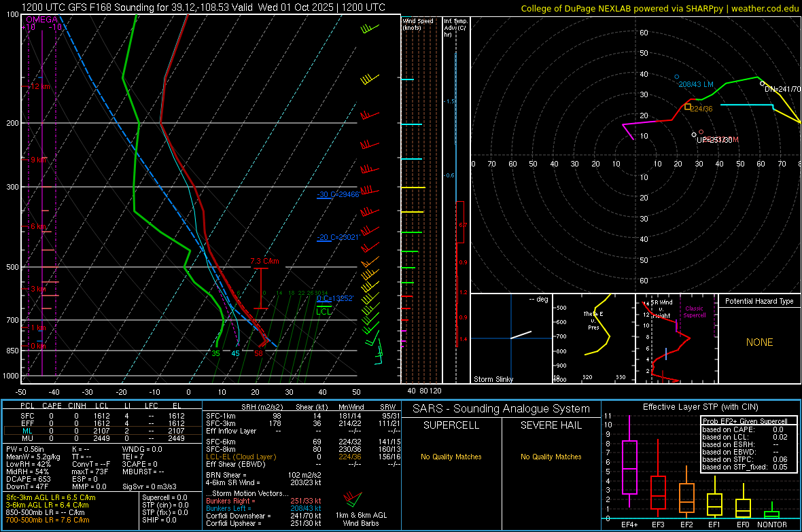This screenshot has height=532, width=802.
Task: Click the Theta-E v. Pres inset label
Action: tap(593, 321)
